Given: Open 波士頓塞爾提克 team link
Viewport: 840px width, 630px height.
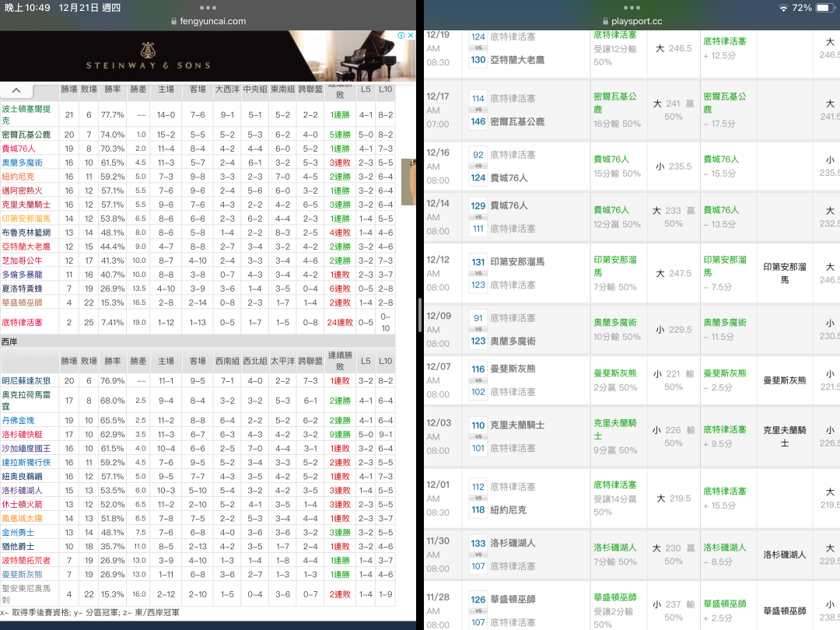Looking at the screenshot, I should coord(26,114).
